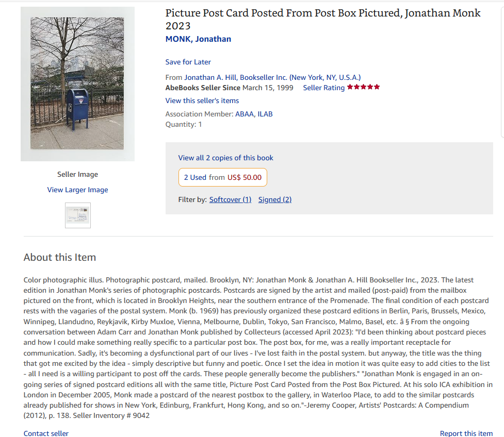View all 2 copies of this book
This screenshot has width=504, height=437.
(225, 158)
